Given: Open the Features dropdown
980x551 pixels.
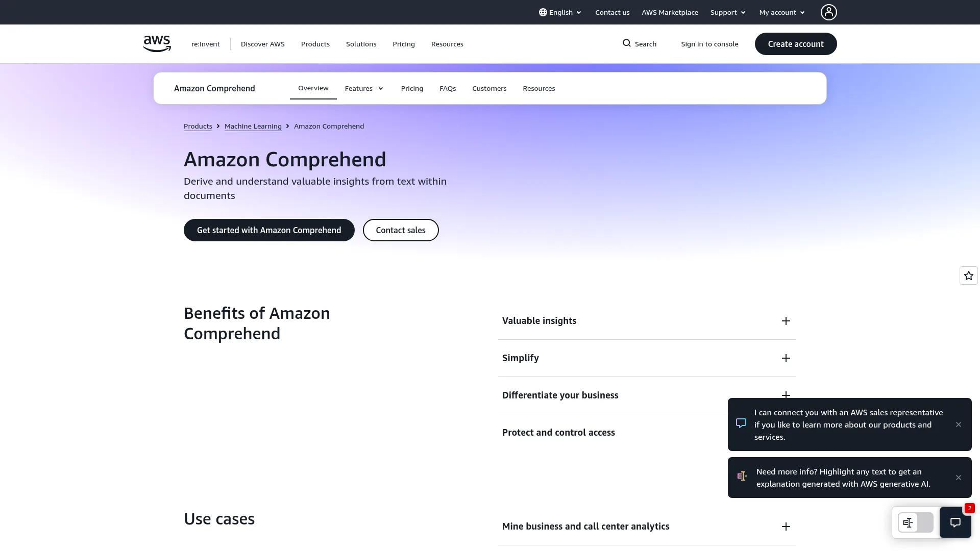Looking at the screenshot, I should pyautogui.click(x=364, y=88).
